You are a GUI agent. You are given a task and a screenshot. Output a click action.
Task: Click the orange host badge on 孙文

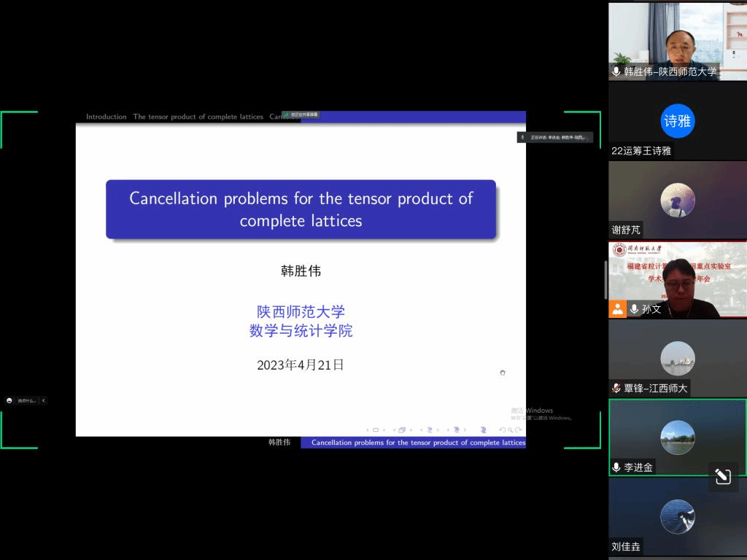[x=618, y=308]
